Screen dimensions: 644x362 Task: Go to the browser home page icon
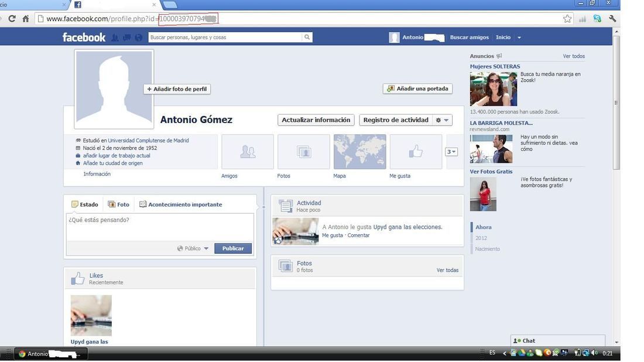[25, 19]
